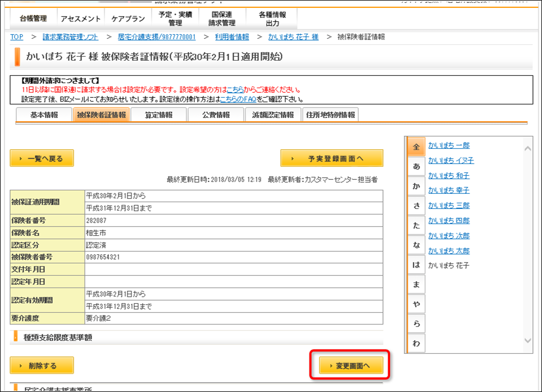Select the や index filter
This screenshot has width=542, height=392.
[x=417, y=304]
